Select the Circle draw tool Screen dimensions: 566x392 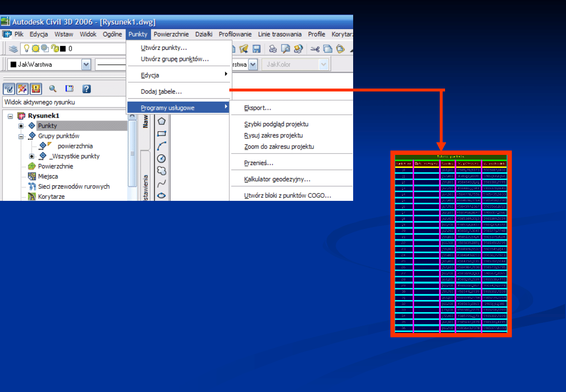click(x=162, y=158)
